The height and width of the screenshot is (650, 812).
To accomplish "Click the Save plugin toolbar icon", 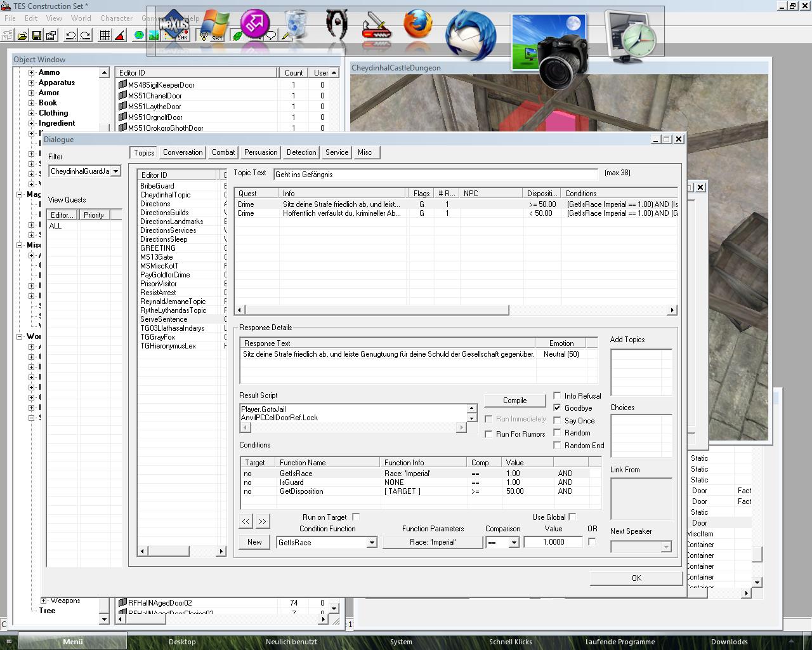I will click(x=37, y=36).
